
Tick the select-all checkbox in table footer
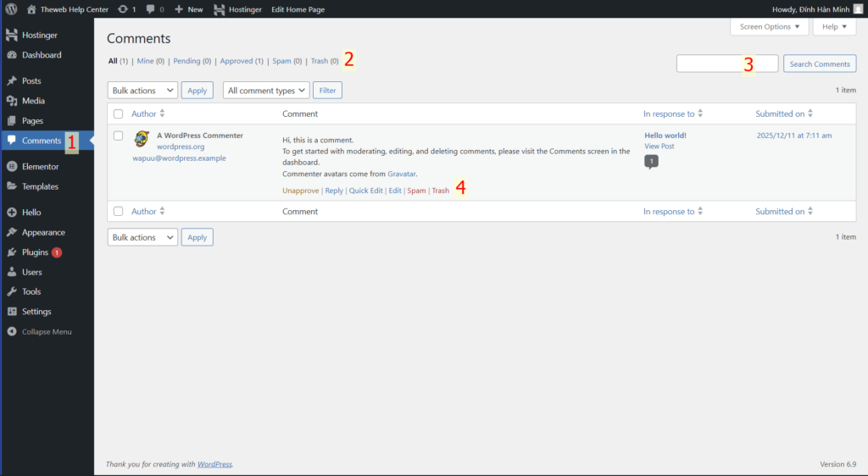[x=119, y=212]
